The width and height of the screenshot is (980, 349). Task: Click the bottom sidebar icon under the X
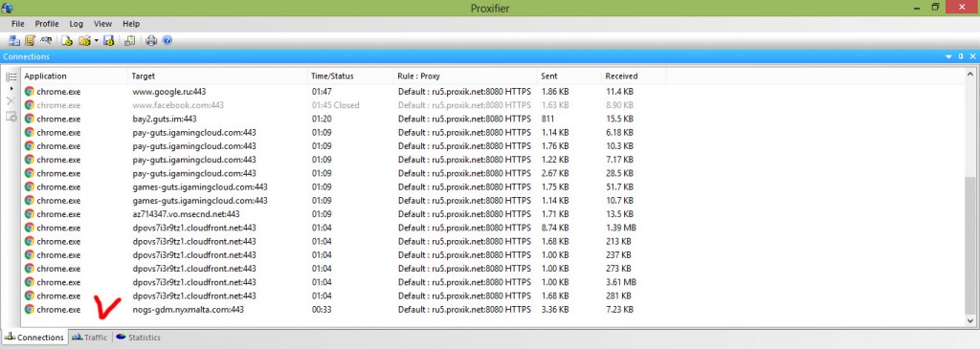click(x=11, y=116)
